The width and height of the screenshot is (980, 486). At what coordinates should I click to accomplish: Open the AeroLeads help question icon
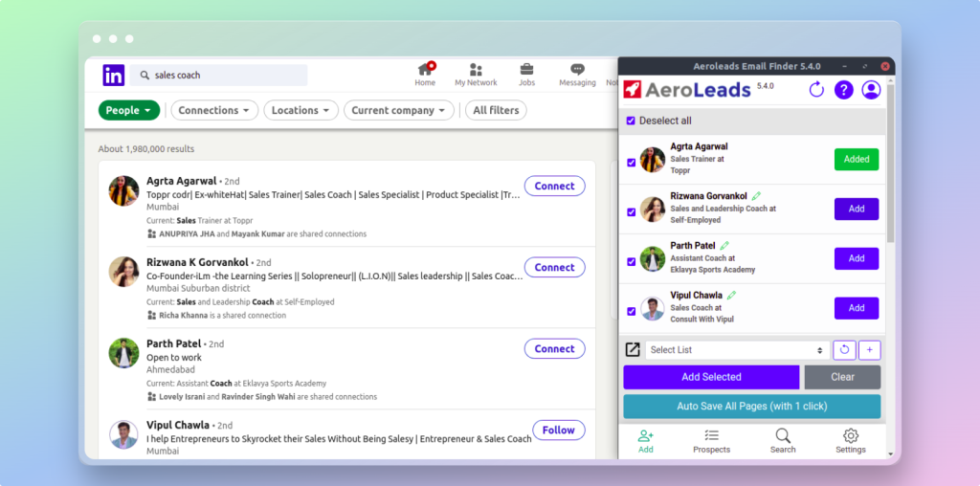pos(843,90)
